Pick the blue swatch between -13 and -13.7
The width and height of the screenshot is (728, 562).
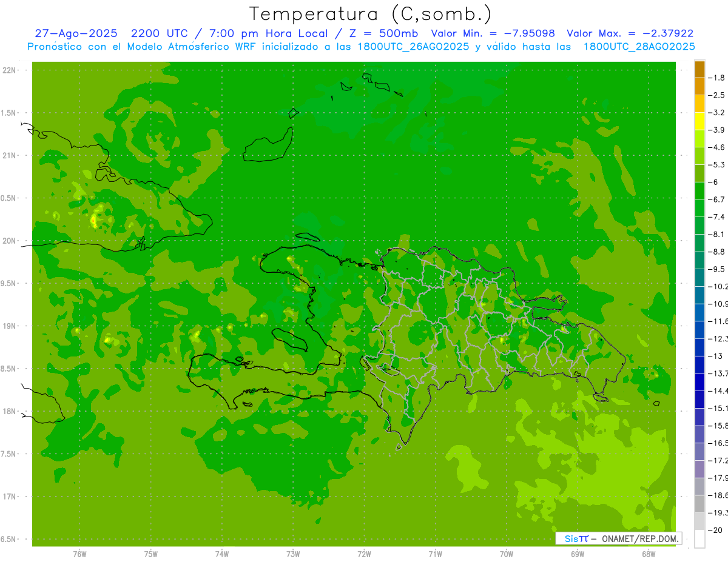click(699, 365)
